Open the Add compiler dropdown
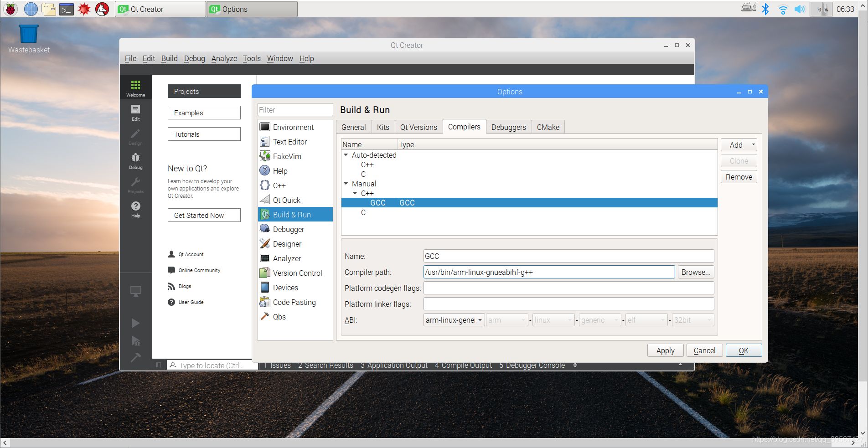Screen dimensions: 868x448 (739, 145)
